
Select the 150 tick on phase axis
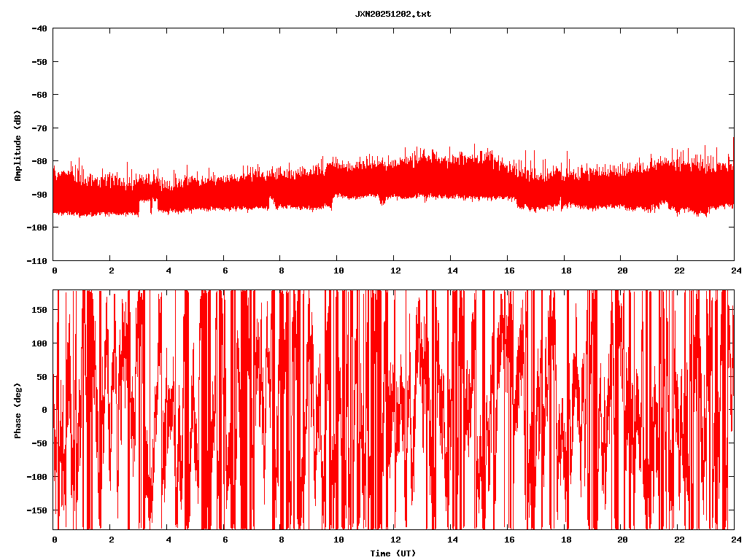coord(39,310)
